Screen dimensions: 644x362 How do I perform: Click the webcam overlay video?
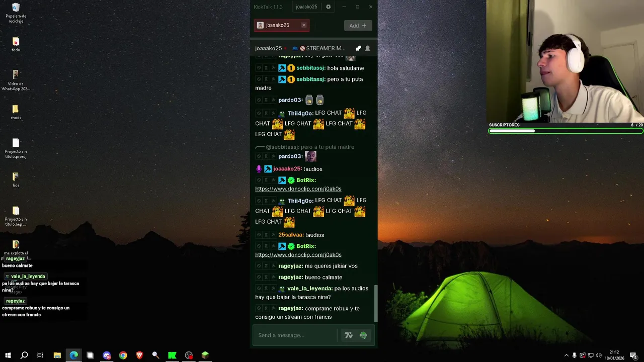coord(565,61)
